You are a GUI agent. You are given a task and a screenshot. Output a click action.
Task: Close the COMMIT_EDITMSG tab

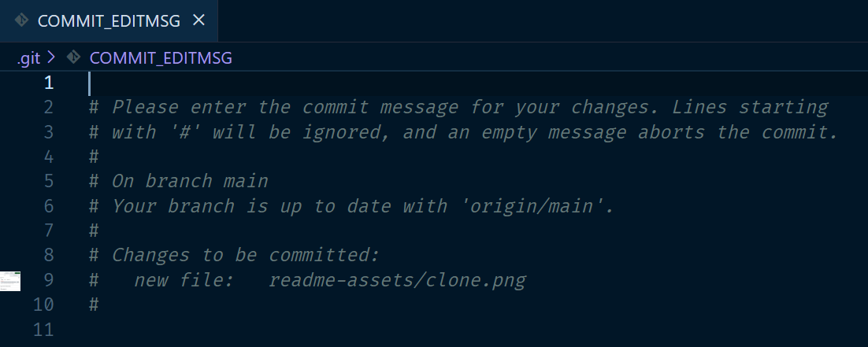198,20
